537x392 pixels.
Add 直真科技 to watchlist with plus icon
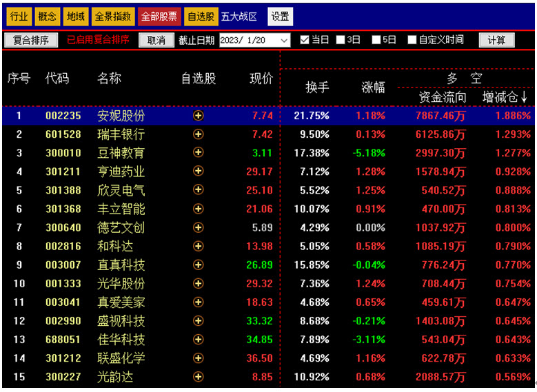point(198,265)
